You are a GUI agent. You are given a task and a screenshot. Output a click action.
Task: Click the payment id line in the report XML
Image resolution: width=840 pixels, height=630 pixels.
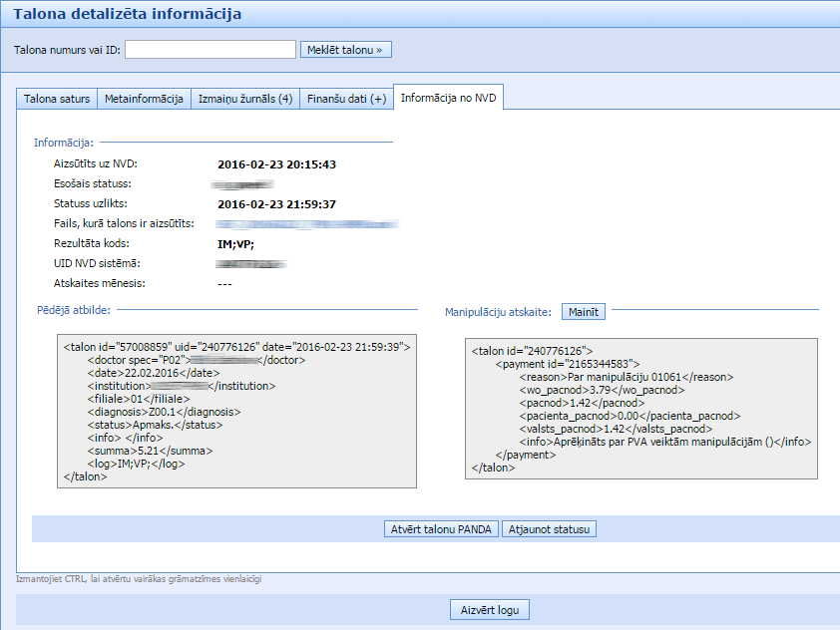tap(567, 364)
